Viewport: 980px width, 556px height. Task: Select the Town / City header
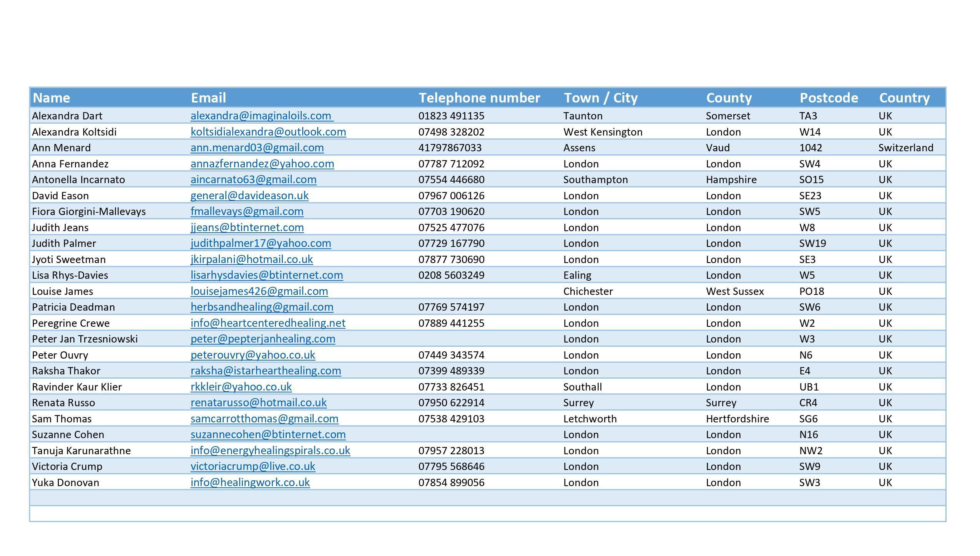click(x=601, y=98)
